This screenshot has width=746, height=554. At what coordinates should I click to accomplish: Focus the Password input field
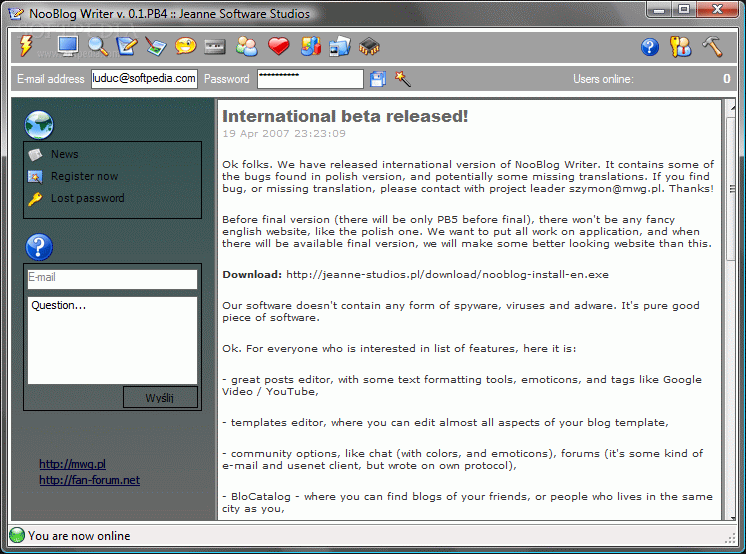tap(310, 79)
